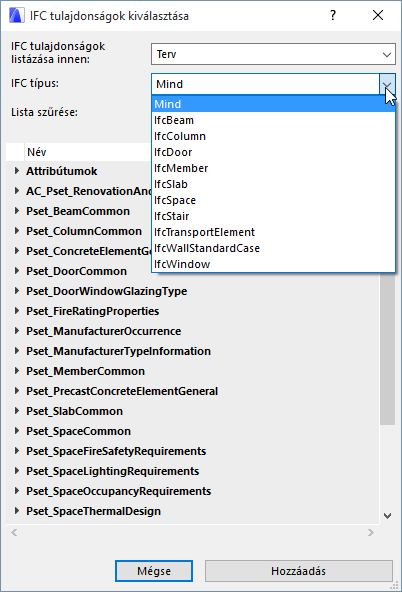Image resolution: width=402 pixels, height=592 pixels.
Task: Choose IfcMember from the list
Action: click(273, 168)
